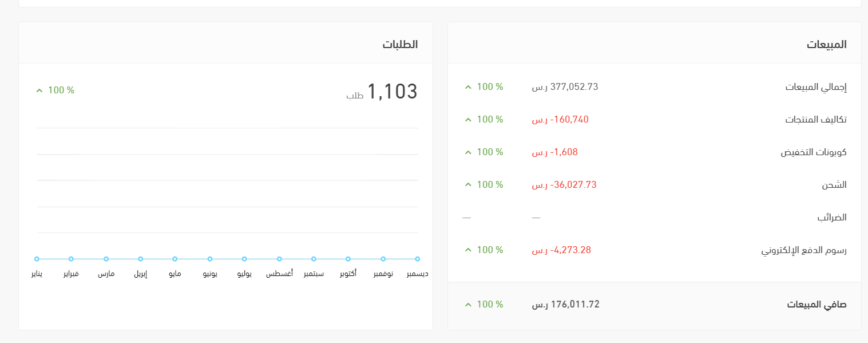Select the يناير data point on chart
Image resolution: width=868 pixels, height=343 pixels.
pyautogui.click(x=37, y=259)
